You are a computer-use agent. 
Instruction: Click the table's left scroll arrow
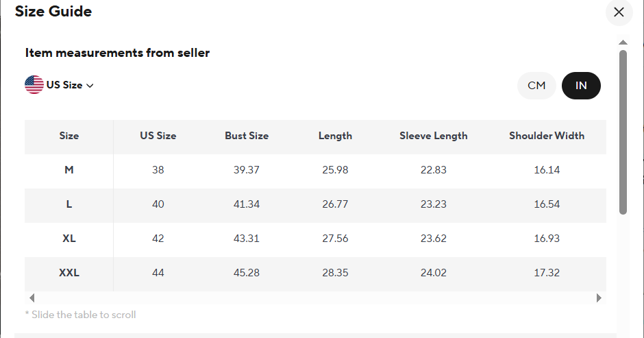[32, 298]
